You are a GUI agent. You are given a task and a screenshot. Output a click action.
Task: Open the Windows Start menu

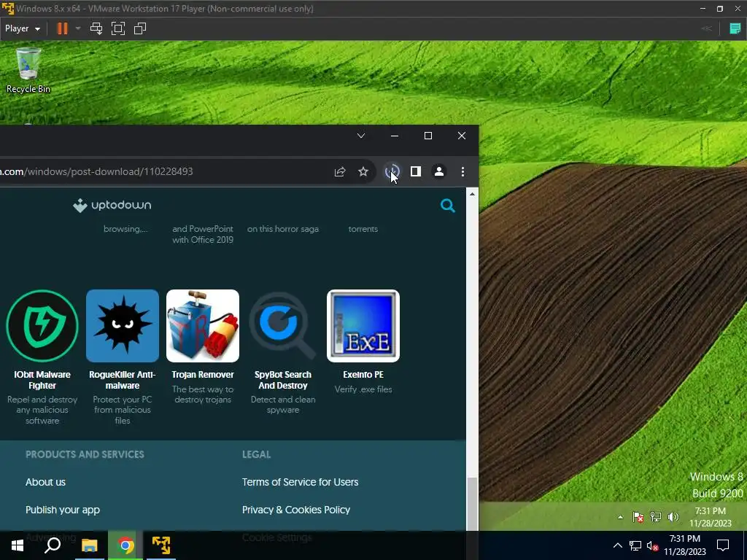pos(18,545)
